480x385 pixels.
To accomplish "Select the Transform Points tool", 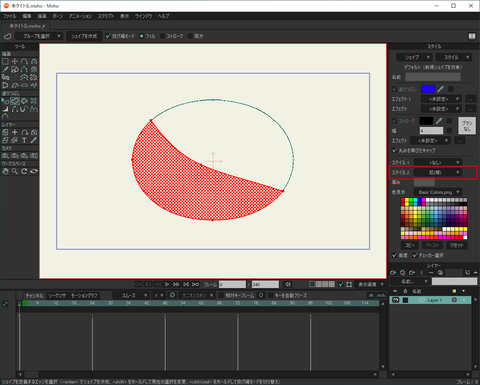I will [x=15, y=61].
